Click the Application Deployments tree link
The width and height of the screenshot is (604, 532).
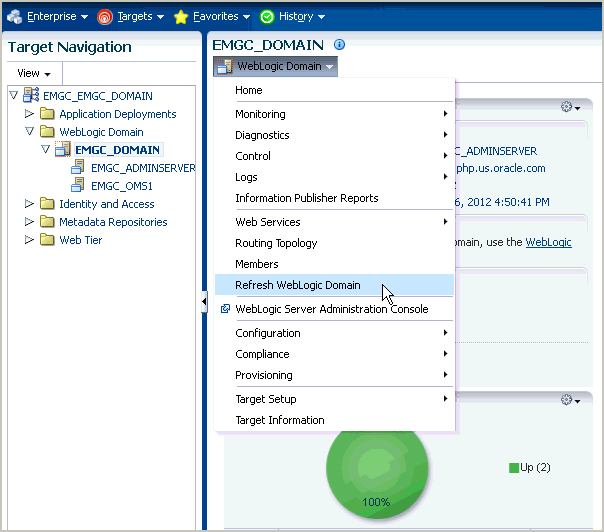pyautogui.click(x=118, y=114)
